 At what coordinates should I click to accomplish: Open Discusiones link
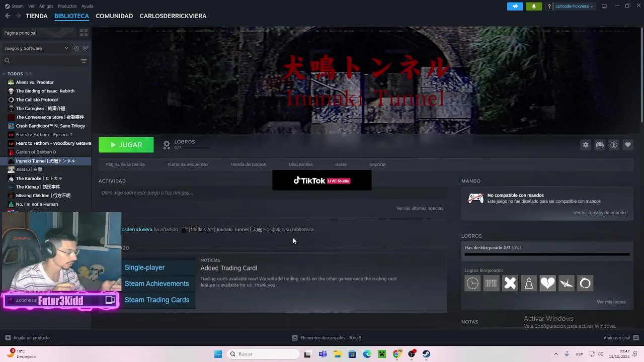301,164
